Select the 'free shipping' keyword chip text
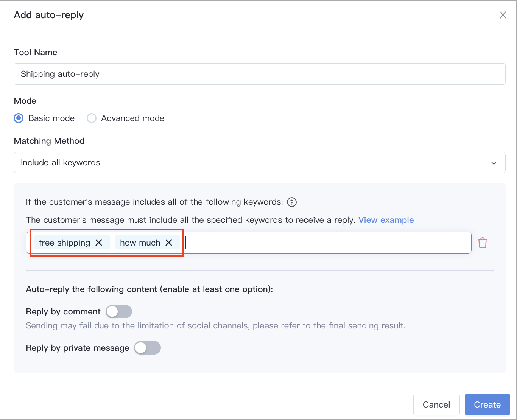 pyautogui.click(x=64, y=243)
